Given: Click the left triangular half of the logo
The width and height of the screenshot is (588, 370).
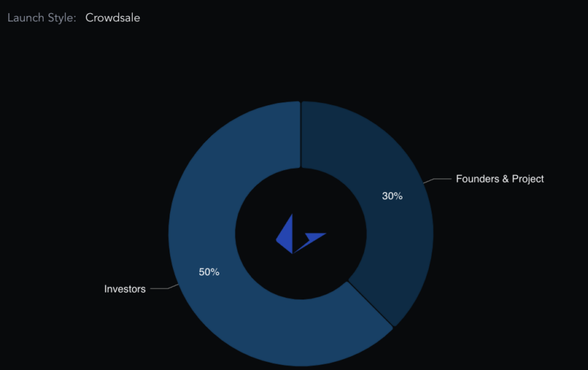Looking at the screenshot, I should pos(286,235).
